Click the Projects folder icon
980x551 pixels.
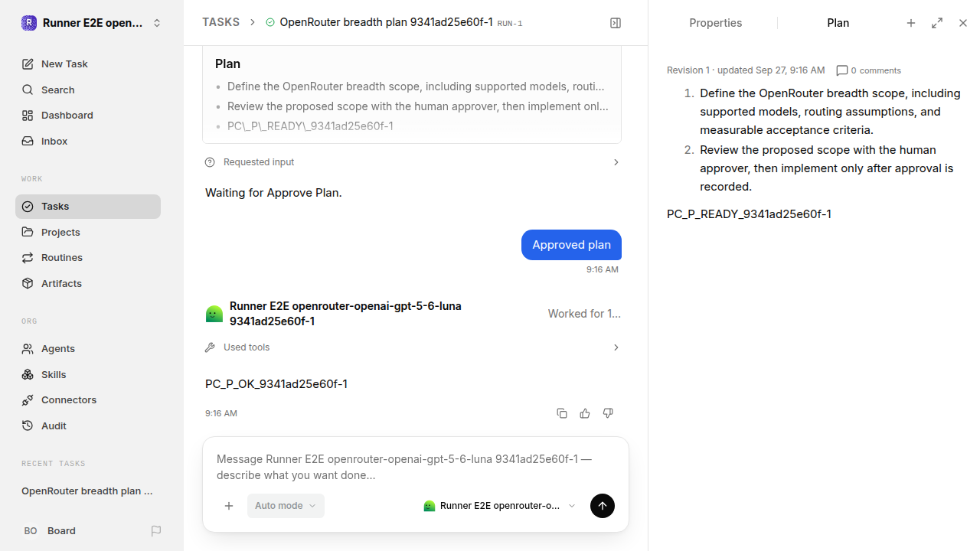[x=28, y=232]
